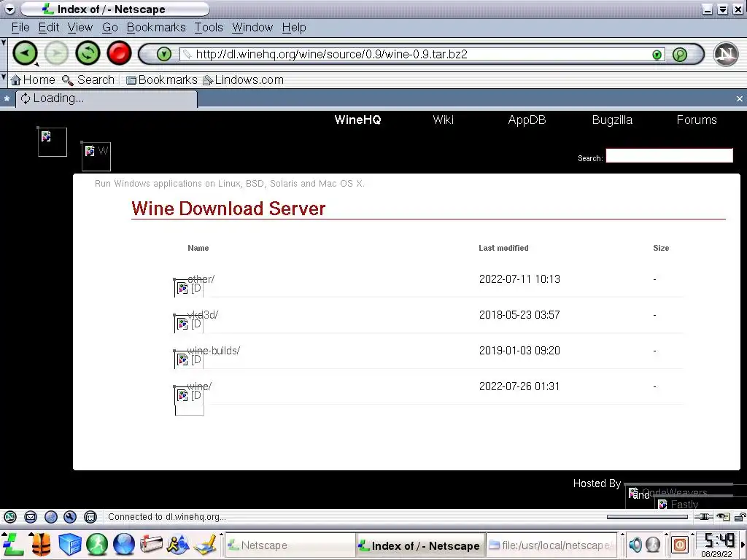Switch to the file:/usr/local/netscape taskbar window
The height and width of the screenshot is (560, 747).
pos(550,545)
